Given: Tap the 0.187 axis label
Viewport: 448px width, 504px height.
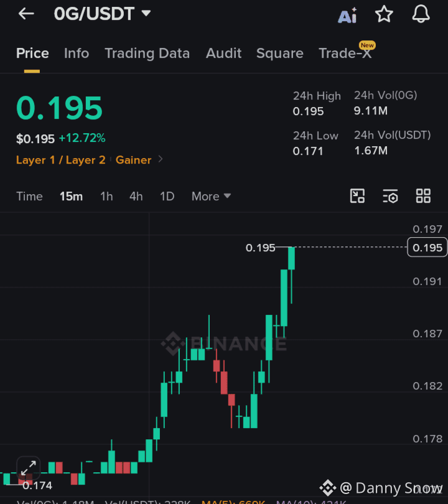Looking at the screenshot, I should click(x=427, y=334).
